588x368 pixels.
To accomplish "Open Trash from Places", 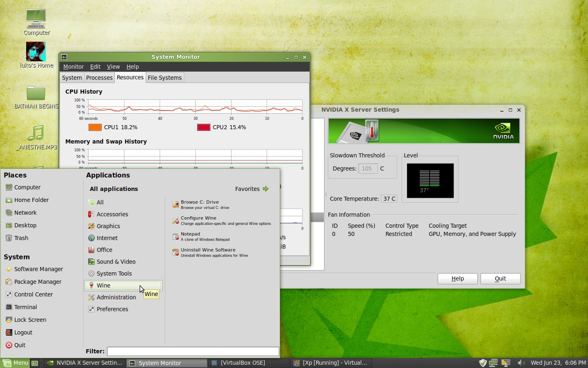I will 17,238.
